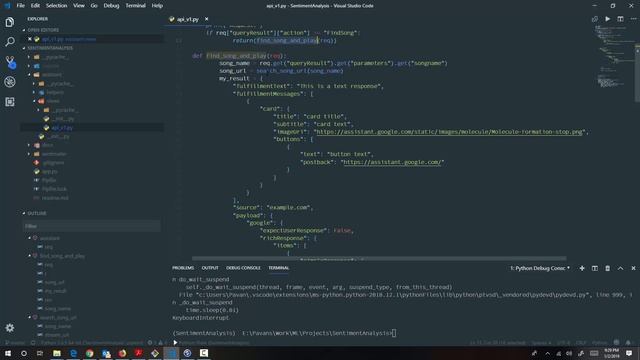Open the Debug menu
The width and height of the screenshot is (640, 360).
point(111,6)
